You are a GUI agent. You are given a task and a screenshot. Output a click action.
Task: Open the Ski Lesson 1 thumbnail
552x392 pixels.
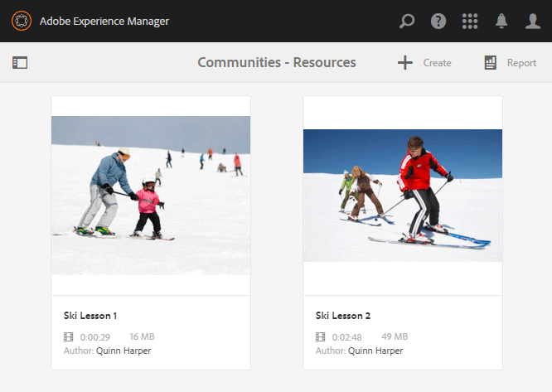point(151,195)
